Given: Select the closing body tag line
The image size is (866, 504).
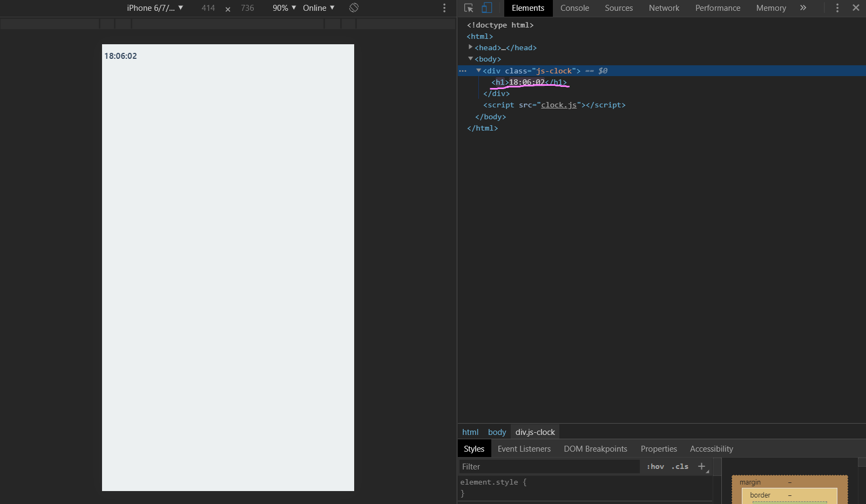Looking at the screenshot, I should [491, 117].
